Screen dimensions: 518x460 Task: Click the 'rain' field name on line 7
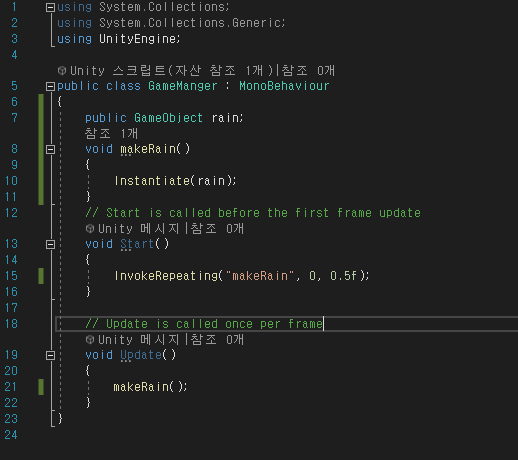(226, 118)
